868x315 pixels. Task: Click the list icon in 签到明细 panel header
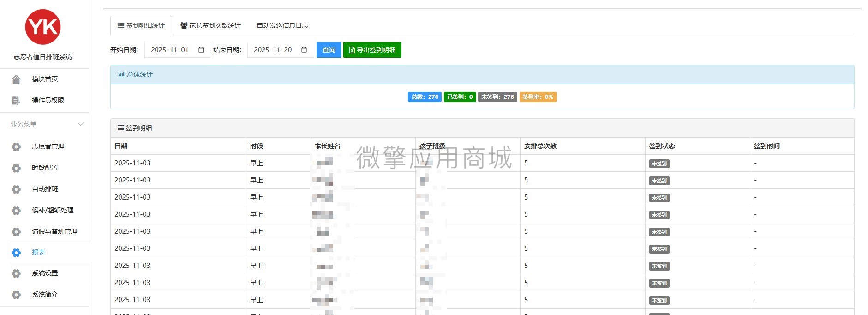pos(121,128)
